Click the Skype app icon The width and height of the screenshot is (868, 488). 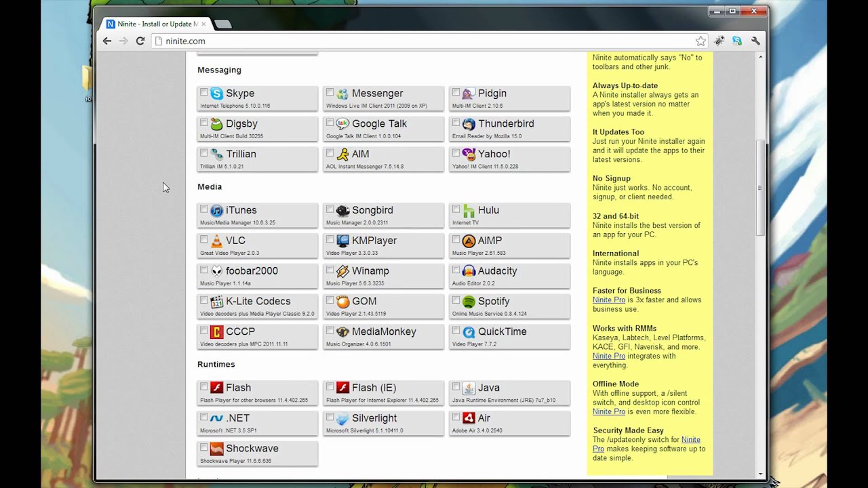coord(216,94)
